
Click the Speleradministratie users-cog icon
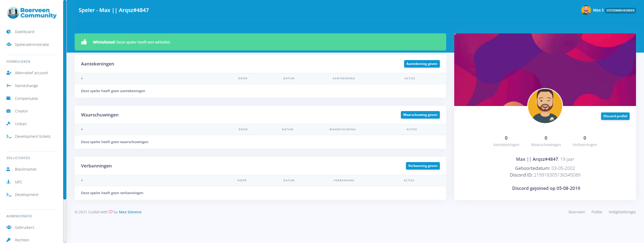pos(9,45)
